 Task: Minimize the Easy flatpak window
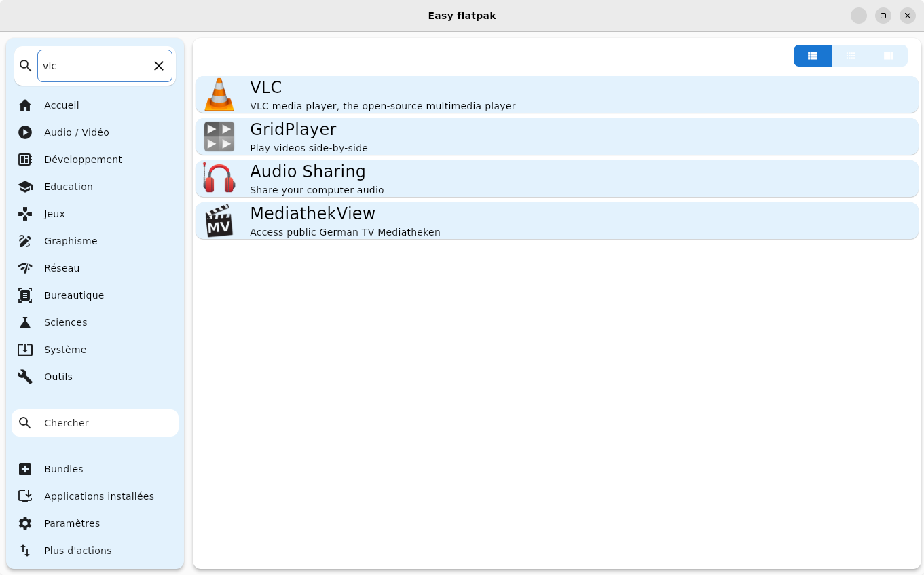859,16
